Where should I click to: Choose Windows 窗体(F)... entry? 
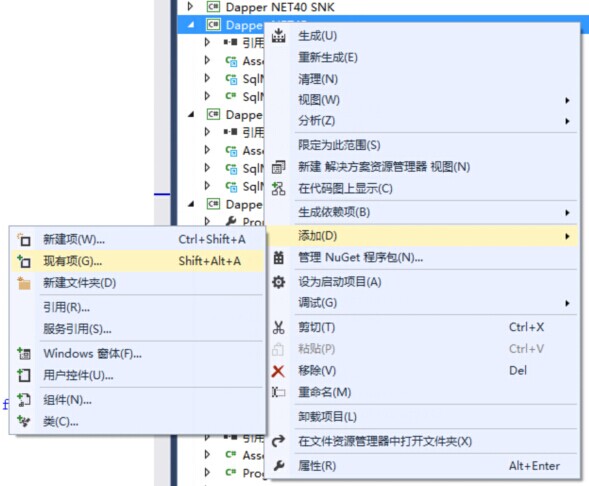tap(137, 353)
